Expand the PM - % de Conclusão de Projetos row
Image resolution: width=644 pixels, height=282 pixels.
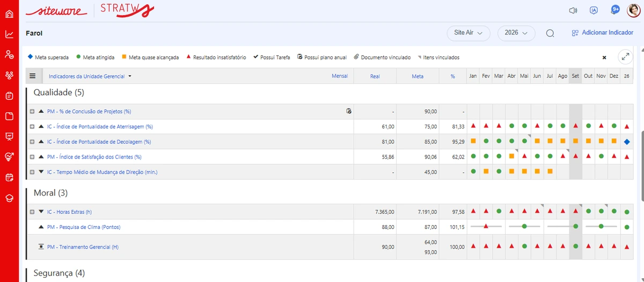[x=32, y=112]
